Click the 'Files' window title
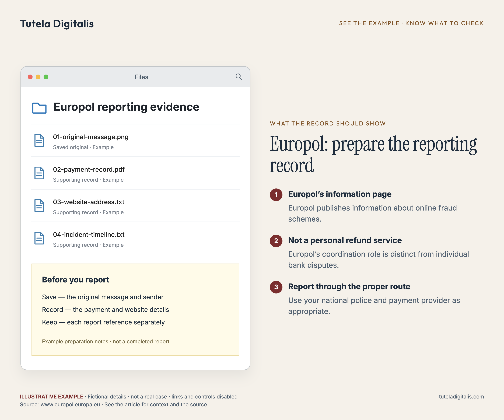This screenshot has height=420, width=504. click(x=141, y=77)
